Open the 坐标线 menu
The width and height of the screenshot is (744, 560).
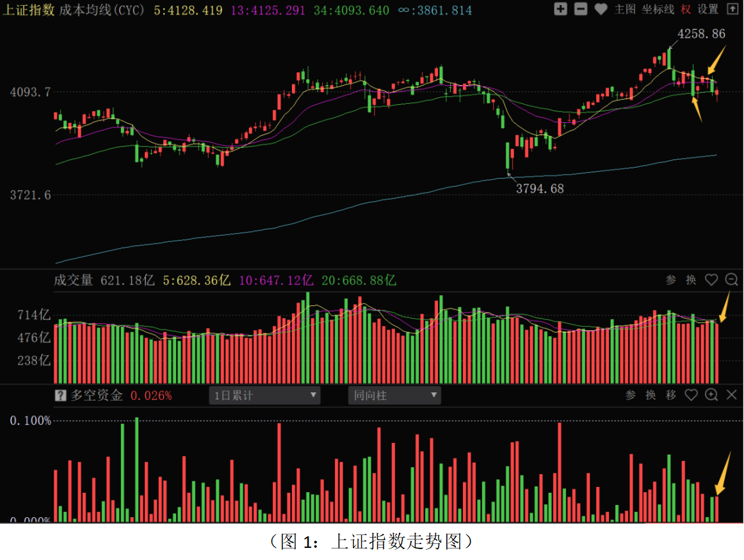click(658, 9)
